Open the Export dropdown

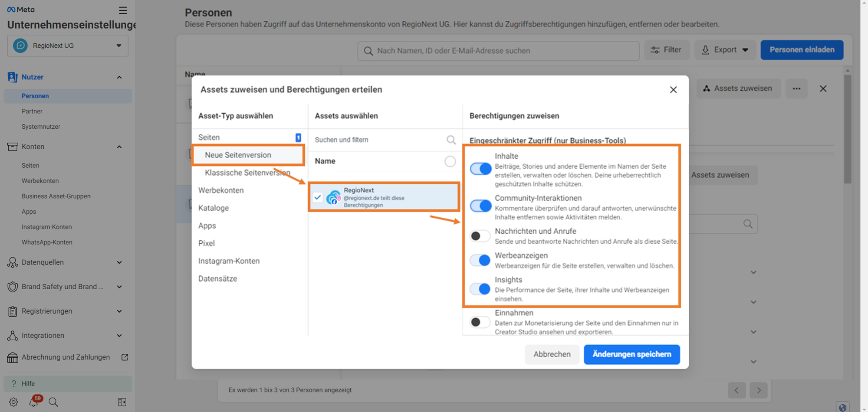pos(725,50)
